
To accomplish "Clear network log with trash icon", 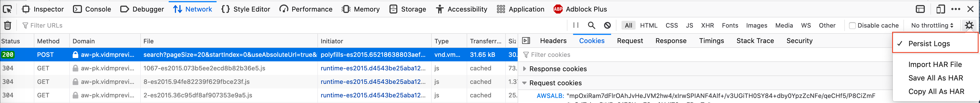I will click(8, 25).
